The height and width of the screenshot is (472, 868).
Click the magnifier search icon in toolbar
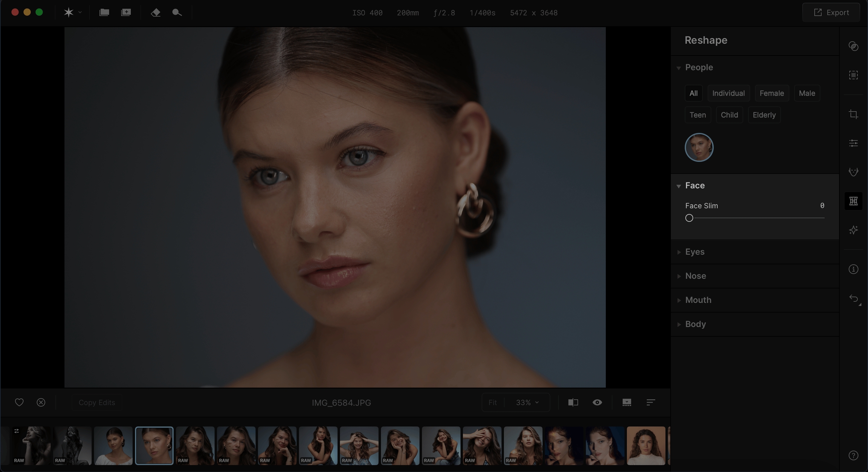pos(177,12)
